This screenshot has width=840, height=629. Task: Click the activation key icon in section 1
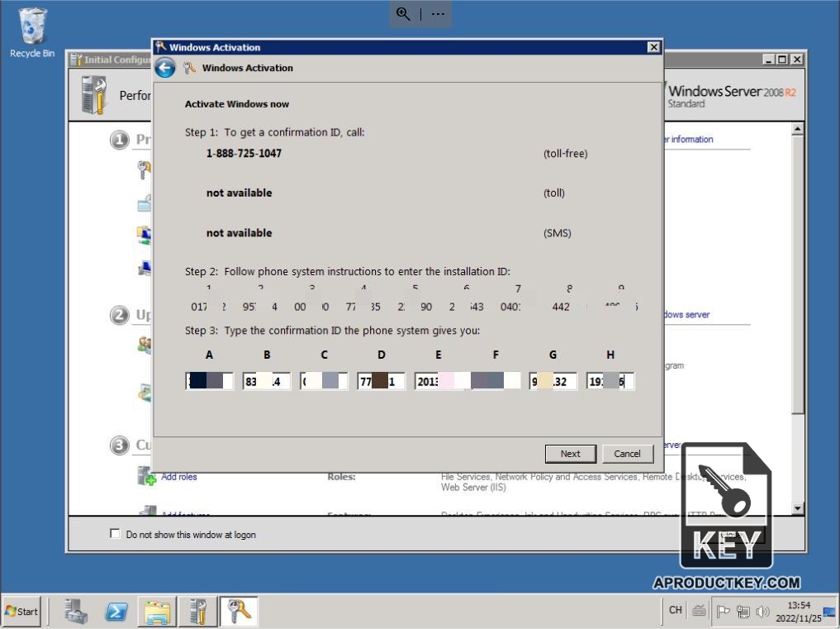coord(144,170)
